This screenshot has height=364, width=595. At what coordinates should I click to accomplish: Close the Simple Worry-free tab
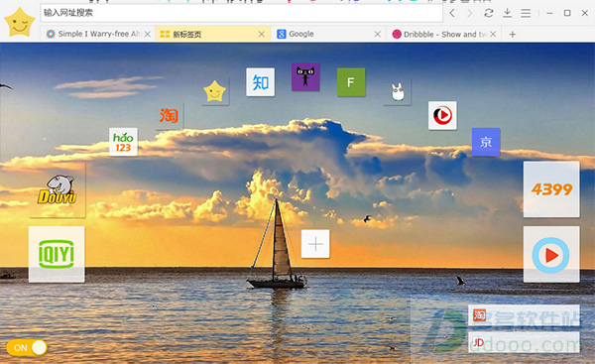pyautogui.click(x=148, y=34)
